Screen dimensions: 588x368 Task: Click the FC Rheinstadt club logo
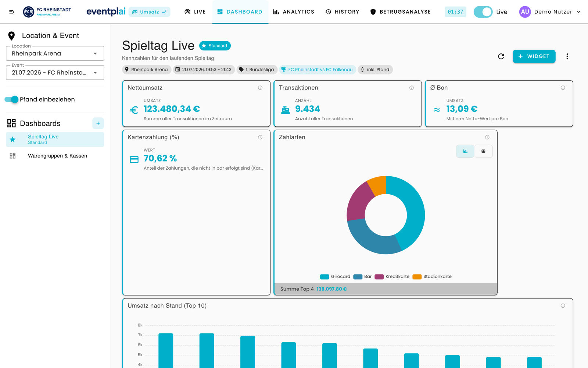[47, 12]
